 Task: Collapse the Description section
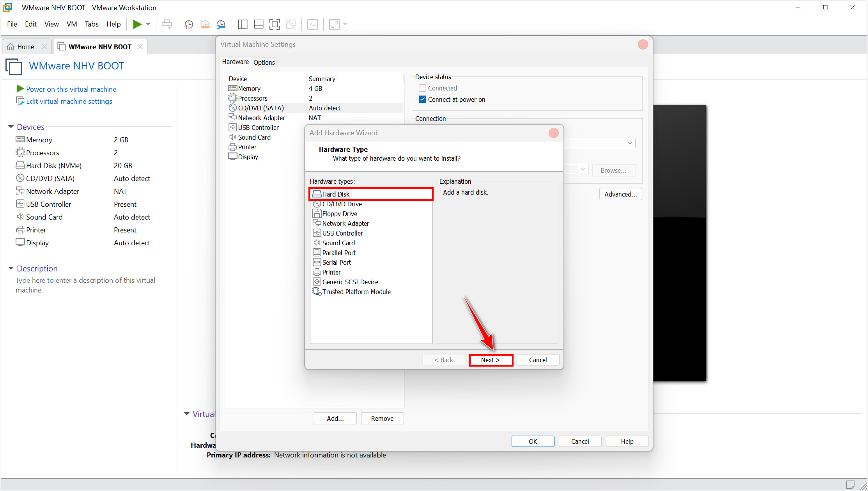pos(11,268)
